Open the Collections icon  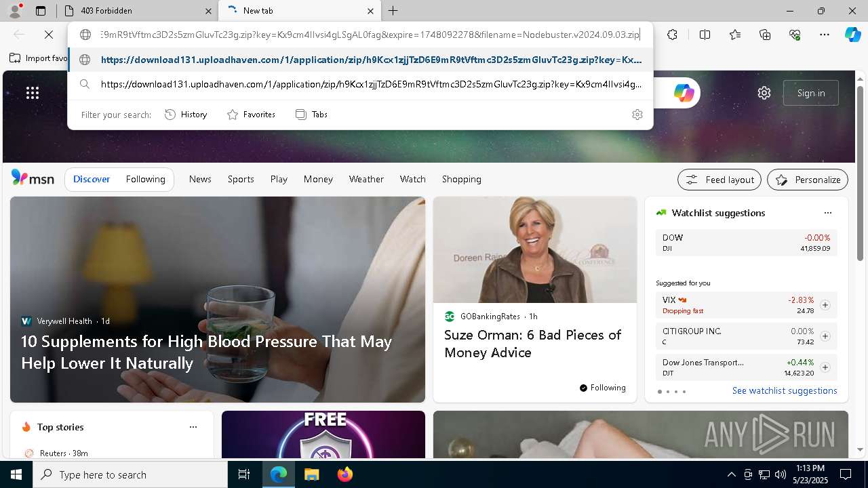(765, 35)
